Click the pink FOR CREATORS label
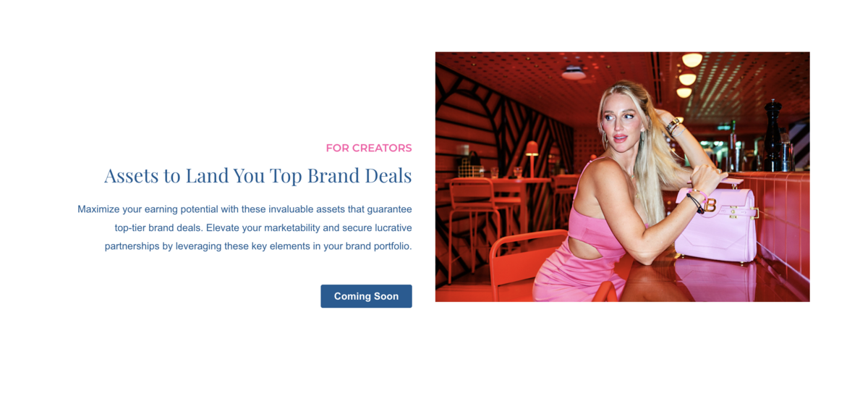 (x=369, y=148)
